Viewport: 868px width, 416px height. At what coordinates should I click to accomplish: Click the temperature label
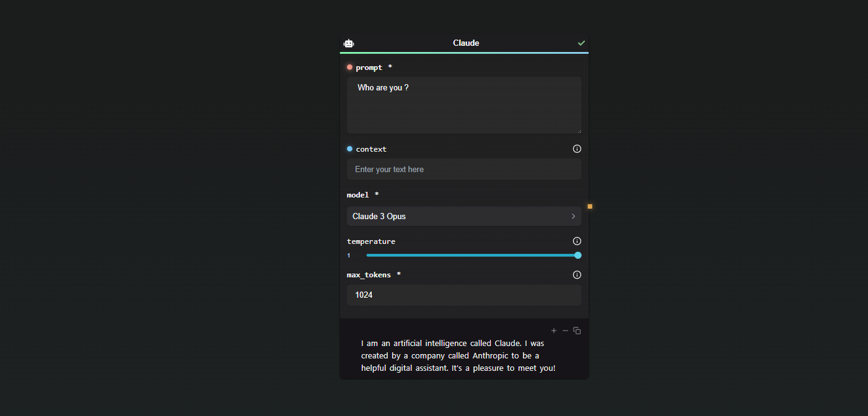click(371, 241)
